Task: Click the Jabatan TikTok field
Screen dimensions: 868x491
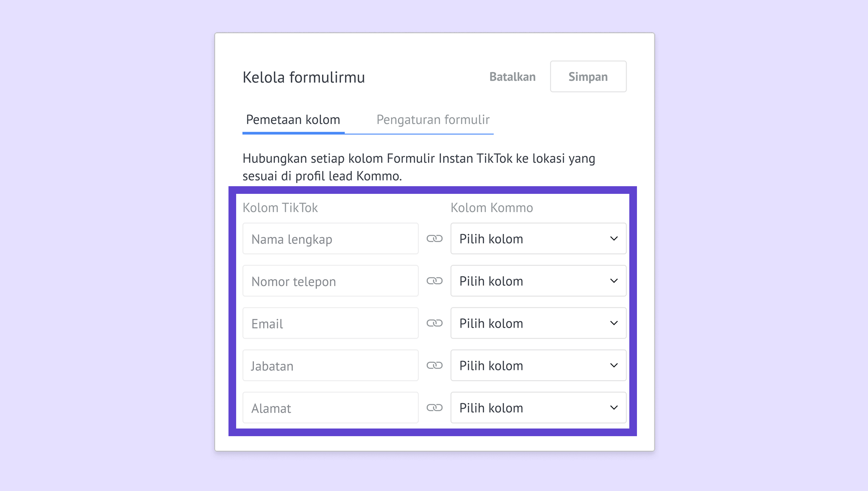Action: tap(330, 366)
